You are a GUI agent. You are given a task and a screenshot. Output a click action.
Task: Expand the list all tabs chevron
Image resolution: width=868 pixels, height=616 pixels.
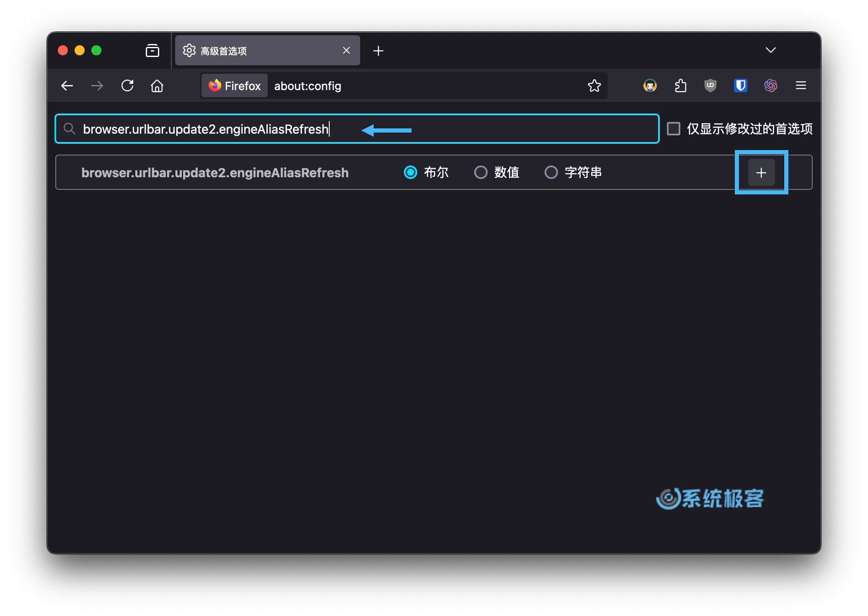[x=771, y=50]
